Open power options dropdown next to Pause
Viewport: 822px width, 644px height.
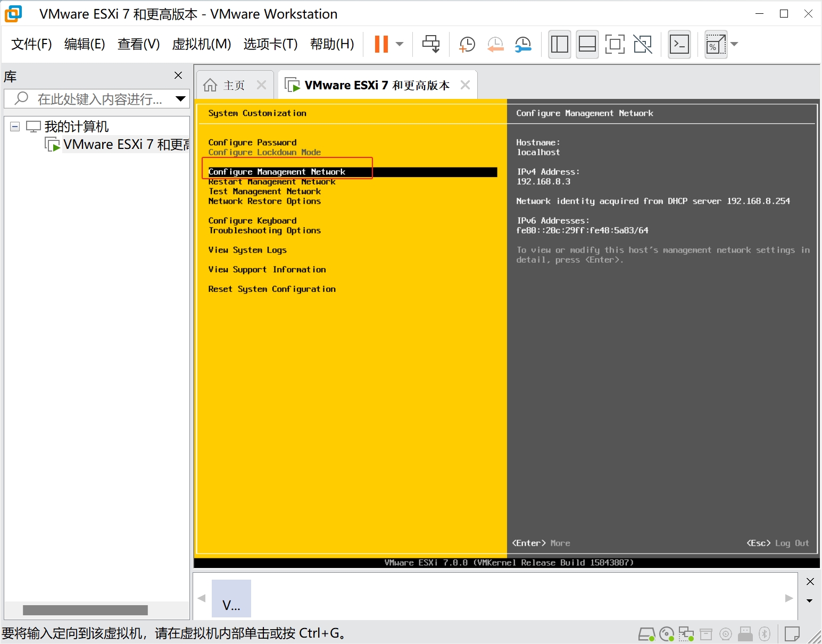point(400,44)
